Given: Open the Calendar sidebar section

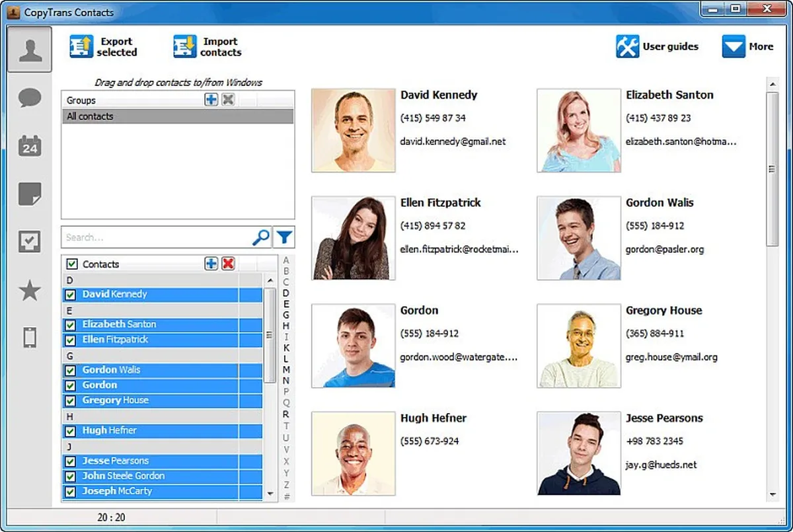Looking at the screenshot, I should pyautogui.click(x=30, y=145).
